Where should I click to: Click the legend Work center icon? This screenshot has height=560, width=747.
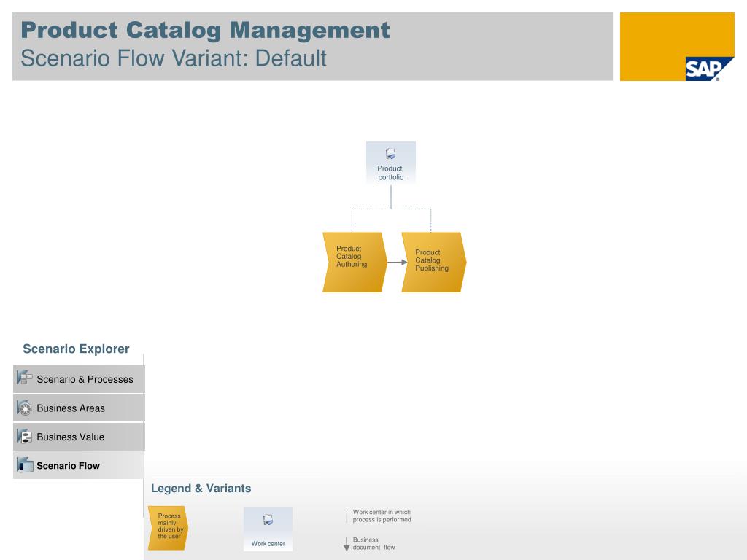pyautogui.click(x=268, y=519)
